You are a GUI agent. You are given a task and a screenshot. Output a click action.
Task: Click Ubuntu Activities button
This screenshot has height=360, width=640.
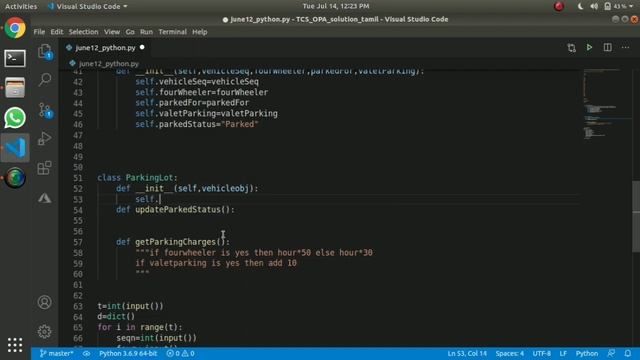tap(21, 6)
